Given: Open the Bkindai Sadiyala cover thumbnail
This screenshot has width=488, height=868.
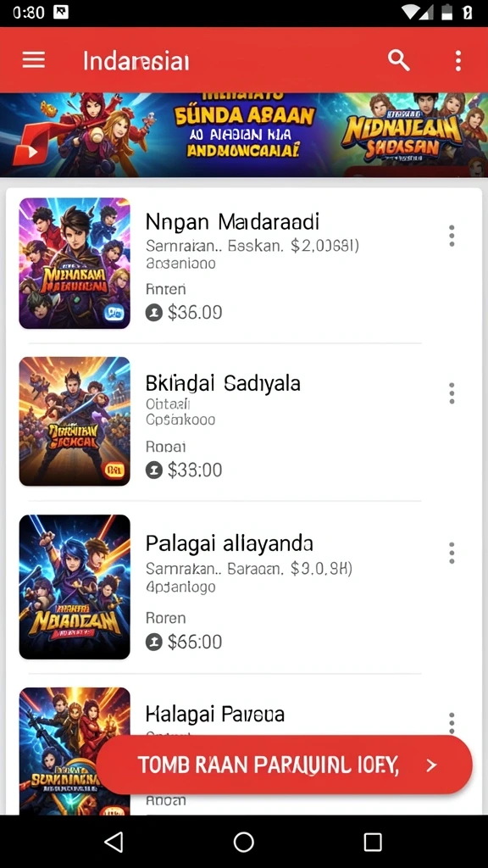Looking at the screenshot, I should coord(75,421).
